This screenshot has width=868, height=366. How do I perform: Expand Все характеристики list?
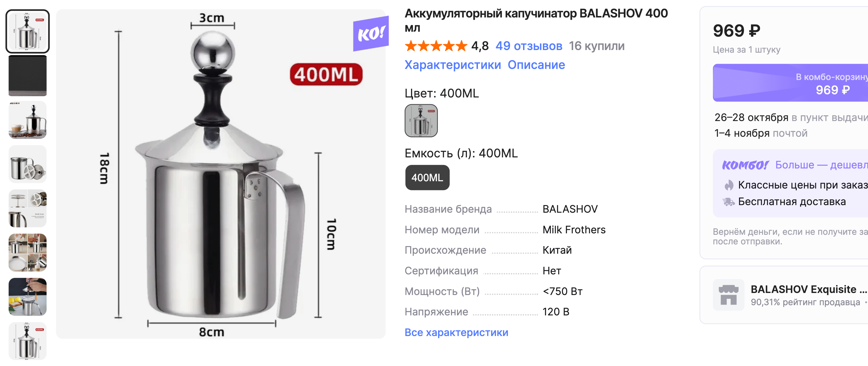tap(456, 332)
